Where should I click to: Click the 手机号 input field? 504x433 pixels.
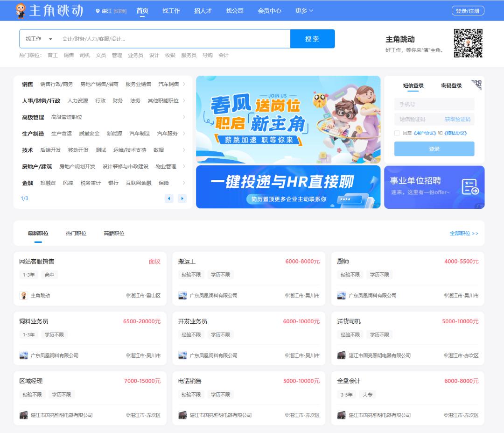tap(434, 104)
